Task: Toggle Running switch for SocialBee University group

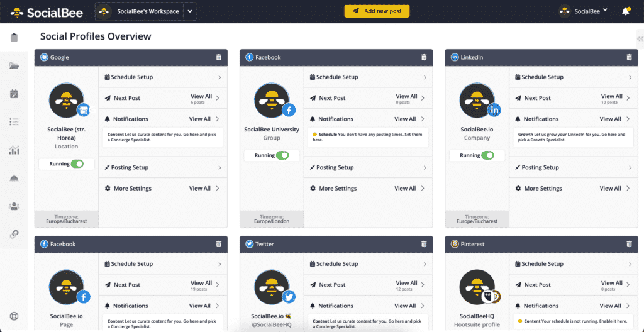Action: tap(282, 155)
